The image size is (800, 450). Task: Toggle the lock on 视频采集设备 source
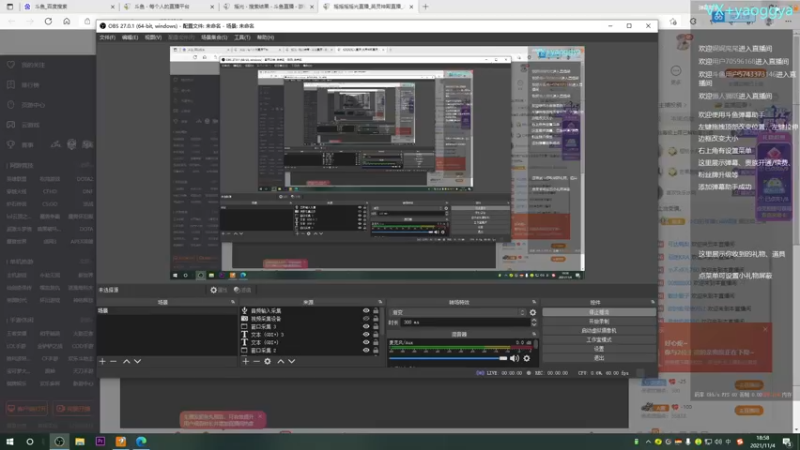[x=376, y=318]
